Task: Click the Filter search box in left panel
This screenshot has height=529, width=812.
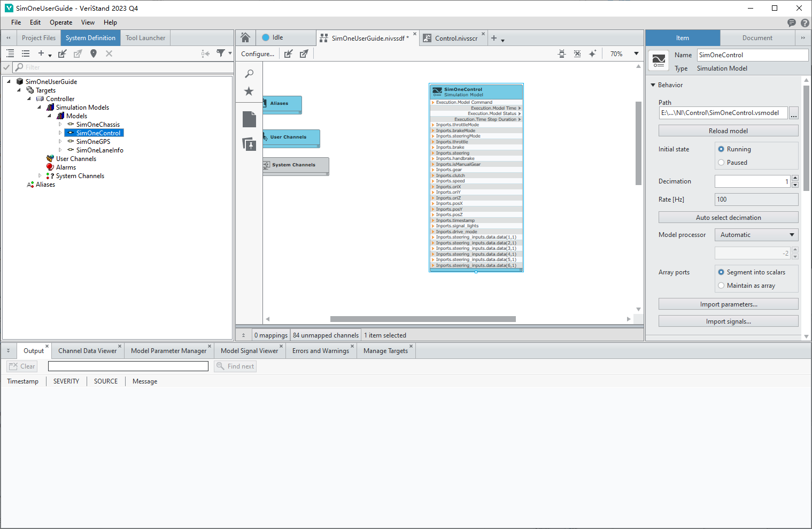Action: pyautogui.click(x=123, y=67)
